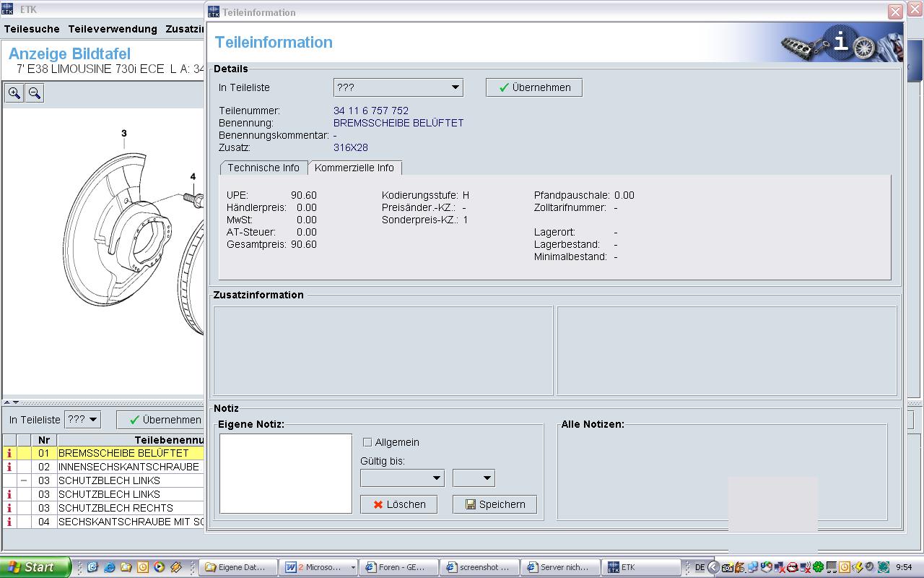This screenshot has height=578, width=924.
Task: Open the Teileverwendung menu
Action: pyautogui.click(x=113, y=29)
